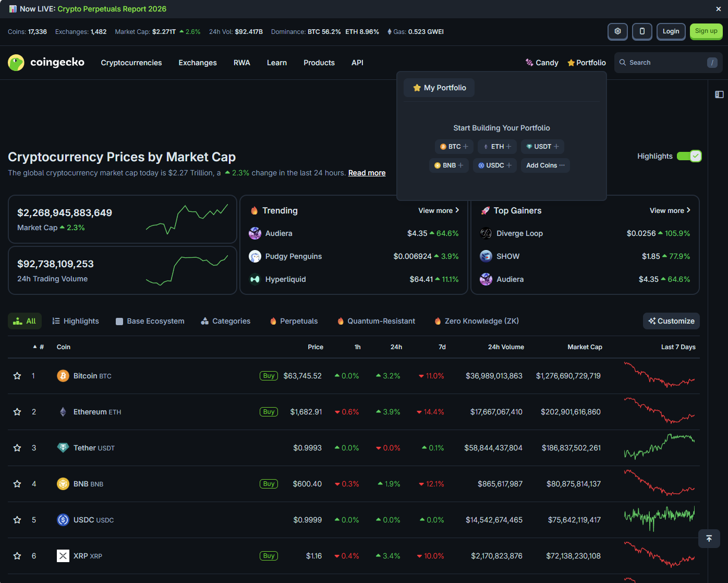Add BTC to the portfolio

click(x=454, y=147)
